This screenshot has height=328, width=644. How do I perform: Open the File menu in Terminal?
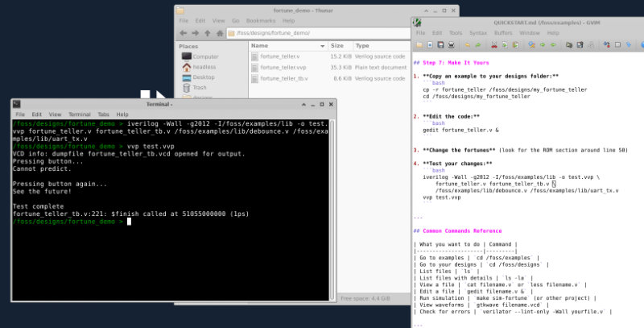[19, 114]
